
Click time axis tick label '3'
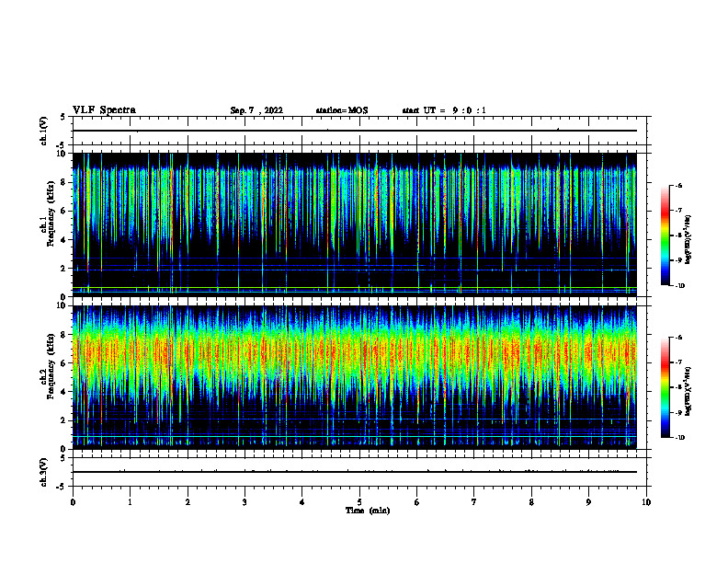point(245,502)
